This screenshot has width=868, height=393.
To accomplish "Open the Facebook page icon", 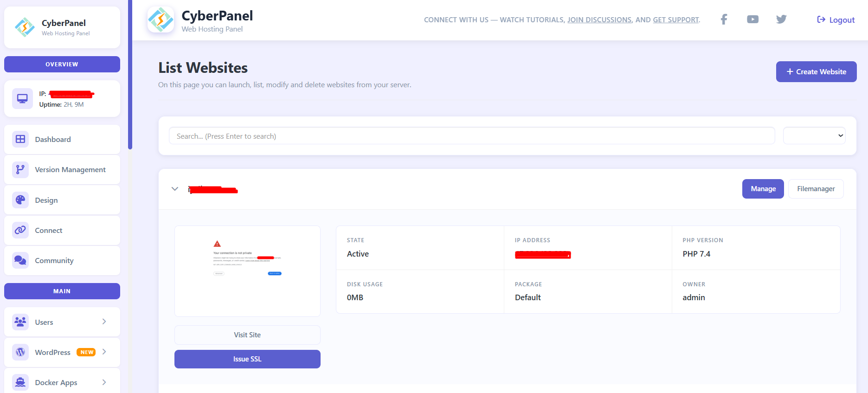I will (x=724, y=19).
